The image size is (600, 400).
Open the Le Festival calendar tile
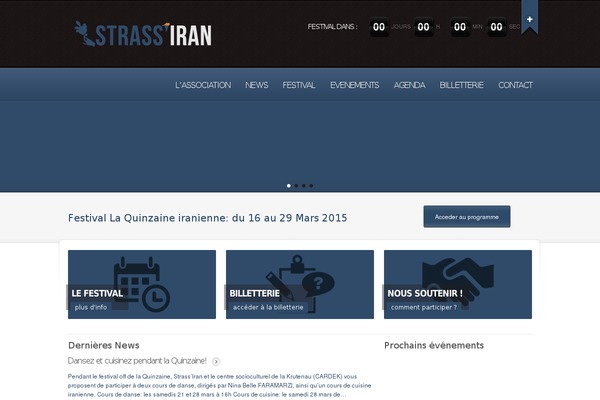click(142, 284)
